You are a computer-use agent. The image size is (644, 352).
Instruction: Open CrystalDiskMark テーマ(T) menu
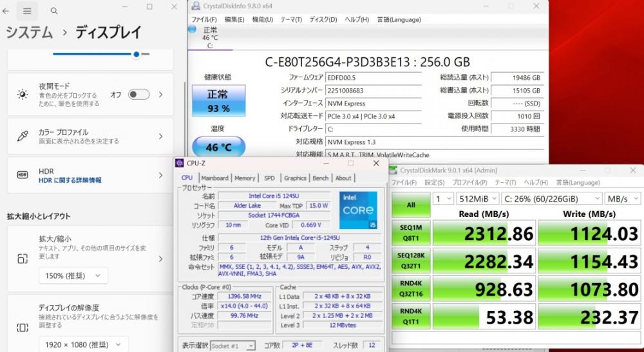tap(505, 183)
